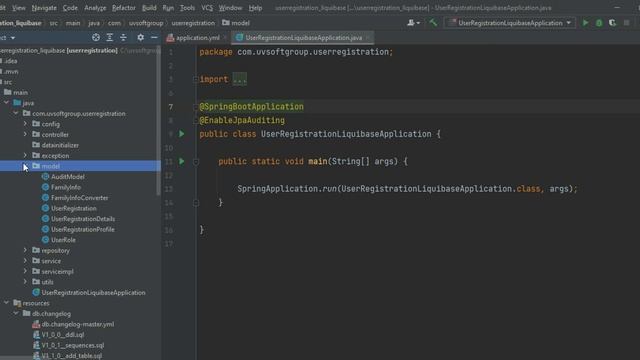
Task: Fold main method with gutter toggle
Action: coord(196,162)
